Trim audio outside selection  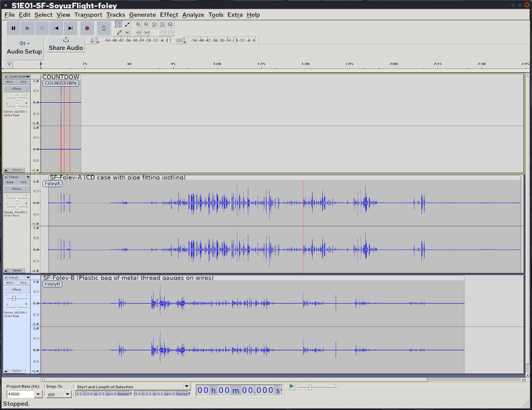(x=138, y=33)
